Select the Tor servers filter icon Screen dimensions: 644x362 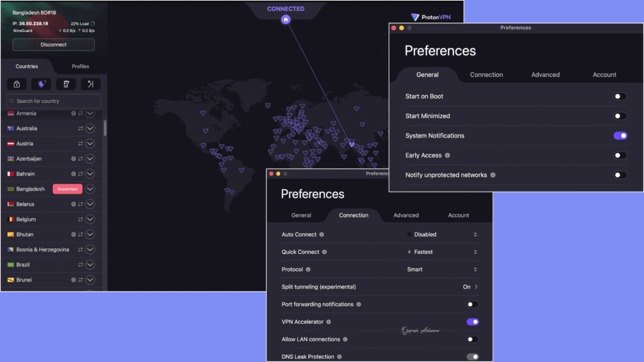coord(67,84)
